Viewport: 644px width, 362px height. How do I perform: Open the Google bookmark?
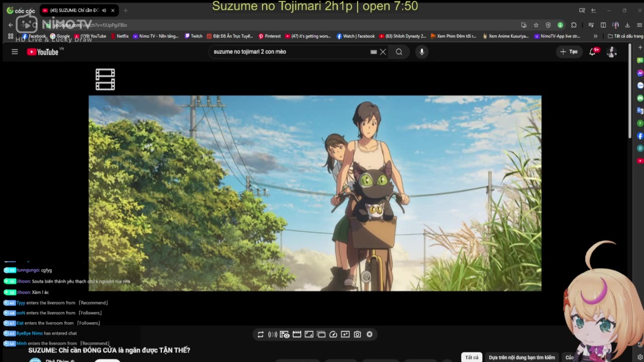click(x=60, y=36)
